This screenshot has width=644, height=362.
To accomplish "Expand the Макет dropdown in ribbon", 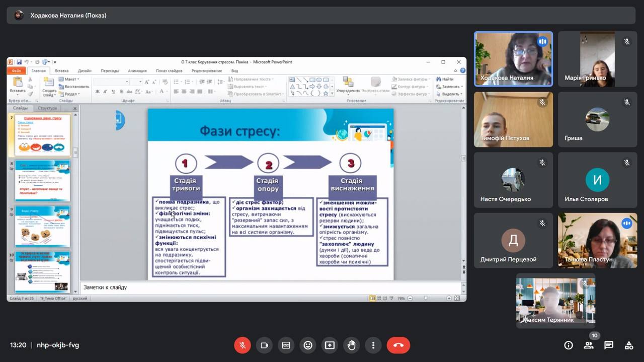I will [69, 80].
